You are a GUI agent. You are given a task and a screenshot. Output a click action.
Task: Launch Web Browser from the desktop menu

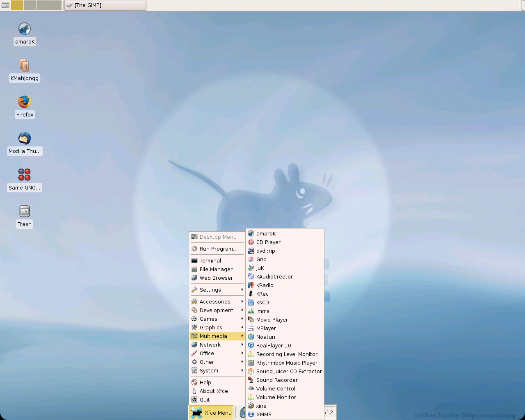tap(217, 278)
